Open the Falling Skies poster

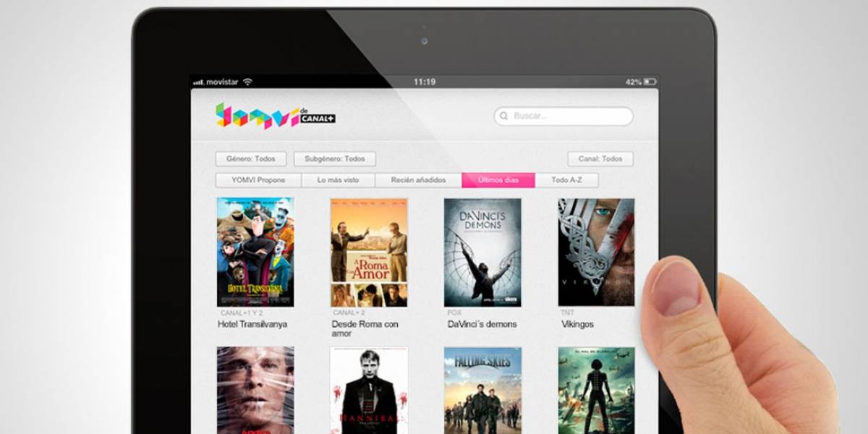pyautogui.click(x=482, y=391)
